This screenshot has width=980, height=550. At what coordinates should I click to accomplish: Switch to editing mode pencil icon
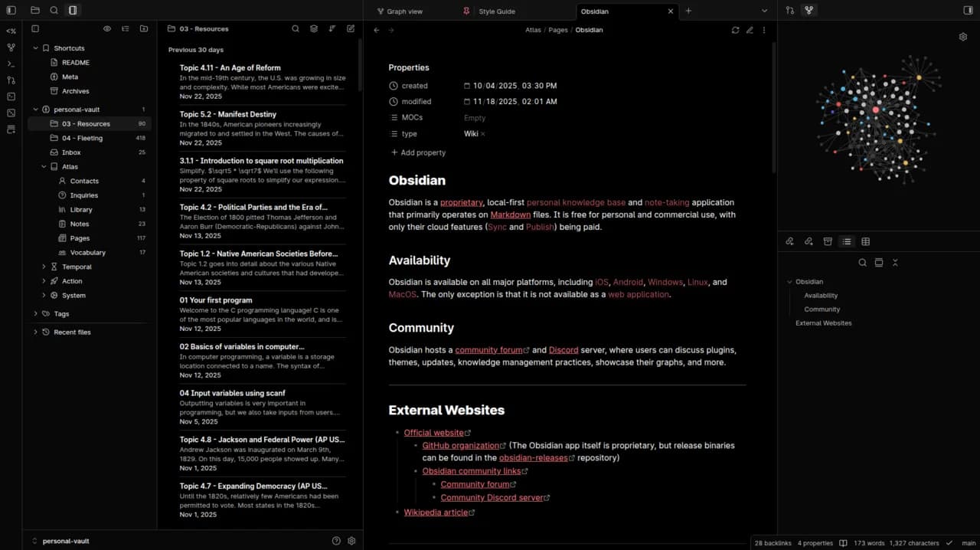[x=750, y=30]
